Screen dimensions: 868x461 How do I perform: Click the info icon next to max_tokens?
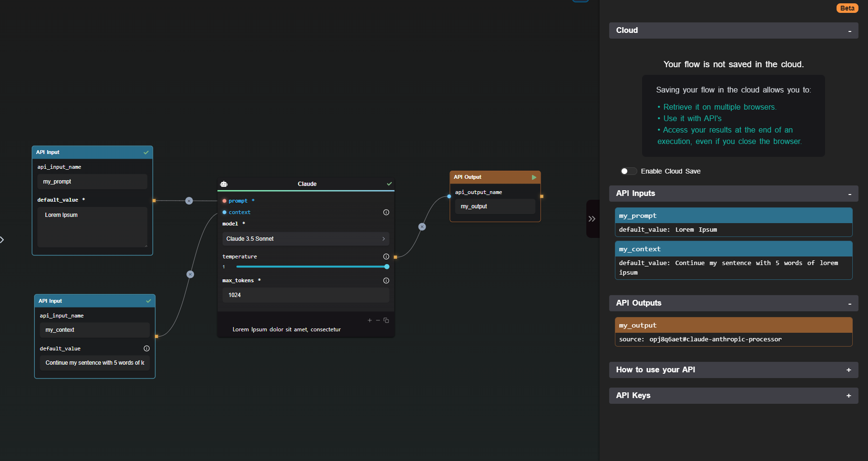[x=386, y=280]
